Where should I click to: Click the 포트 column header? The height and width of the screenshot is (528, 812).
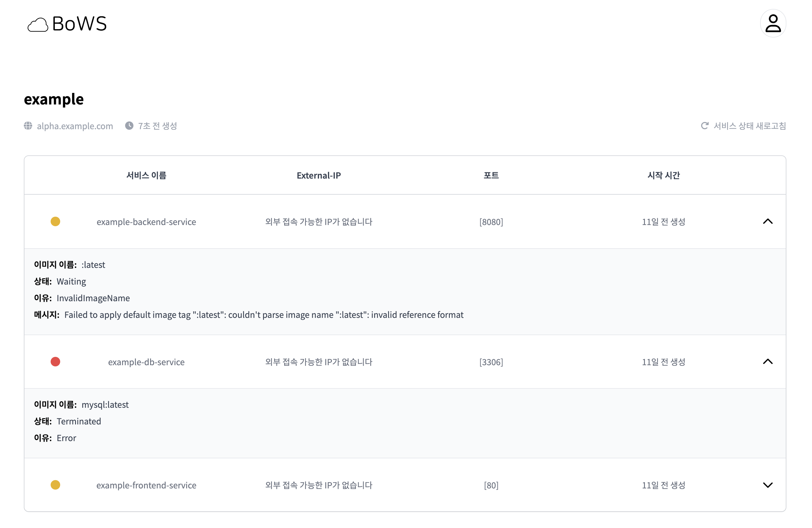[x=491, y=175]
